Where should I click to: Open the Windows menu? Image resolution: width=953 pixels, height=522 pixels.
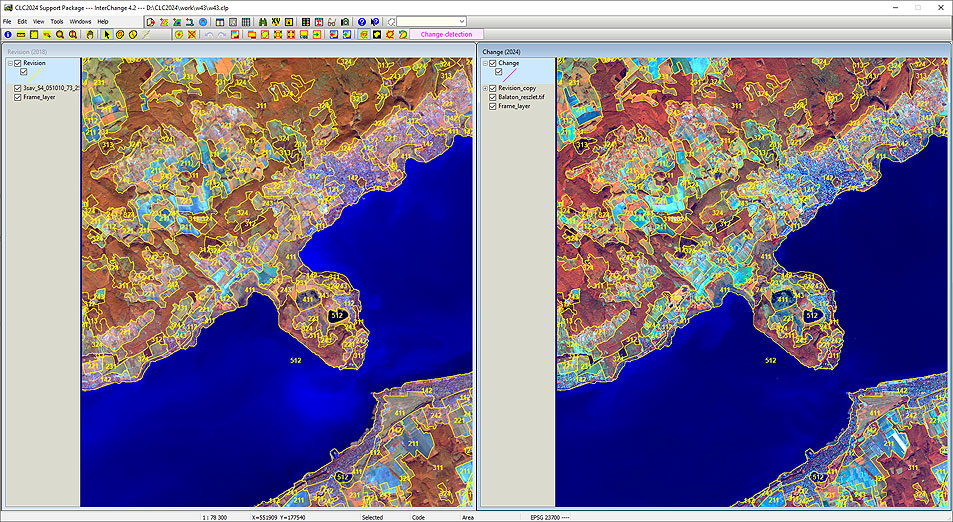80,21
